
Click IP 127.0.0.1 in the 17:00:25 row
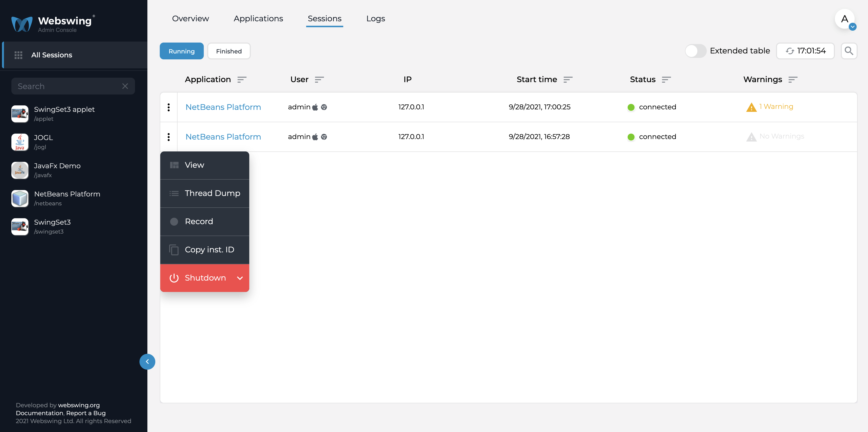[411, 107]
